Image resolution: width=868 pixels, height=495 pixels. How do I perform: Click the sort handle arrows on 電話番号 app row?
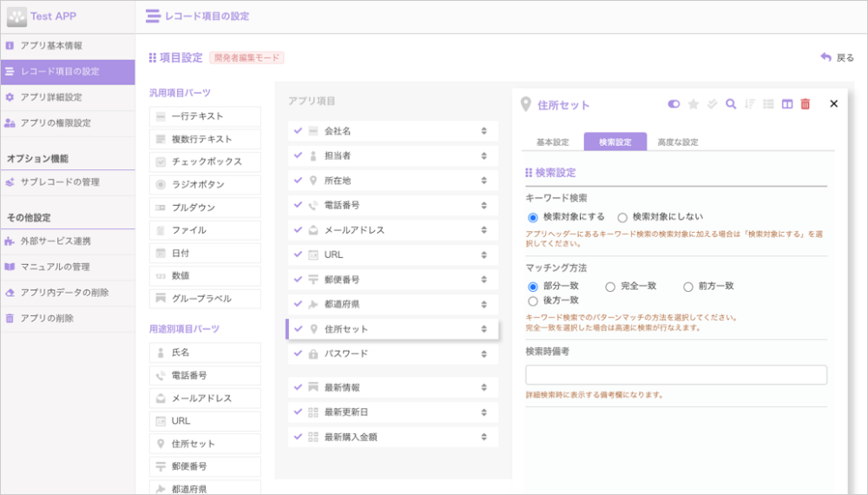[483, 206]
